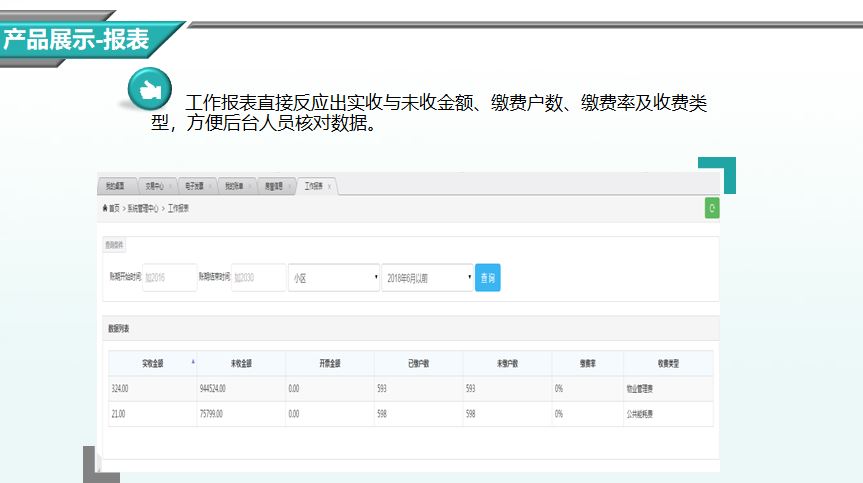863x483 pixels.
Task: Click the home icon in breadcrumb
Action: coord(105,209)
